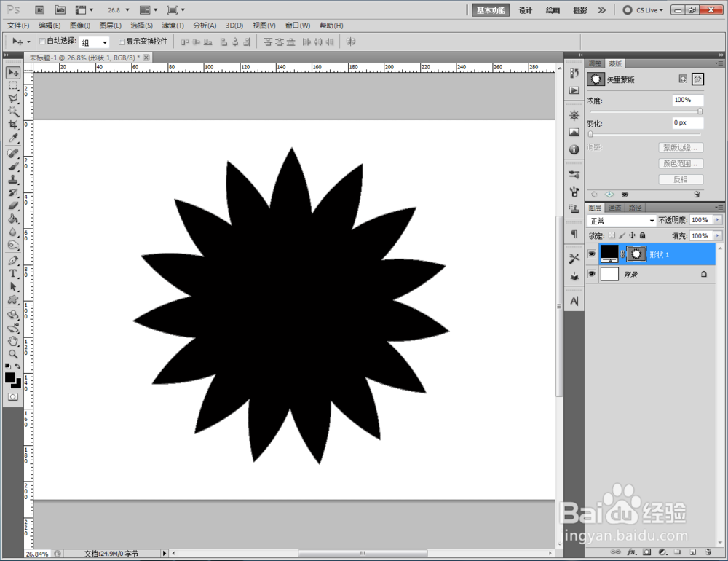Viewport: 728px width, 561px height.
Task: Click add layer style fx icon
Action: coord(631,552)
